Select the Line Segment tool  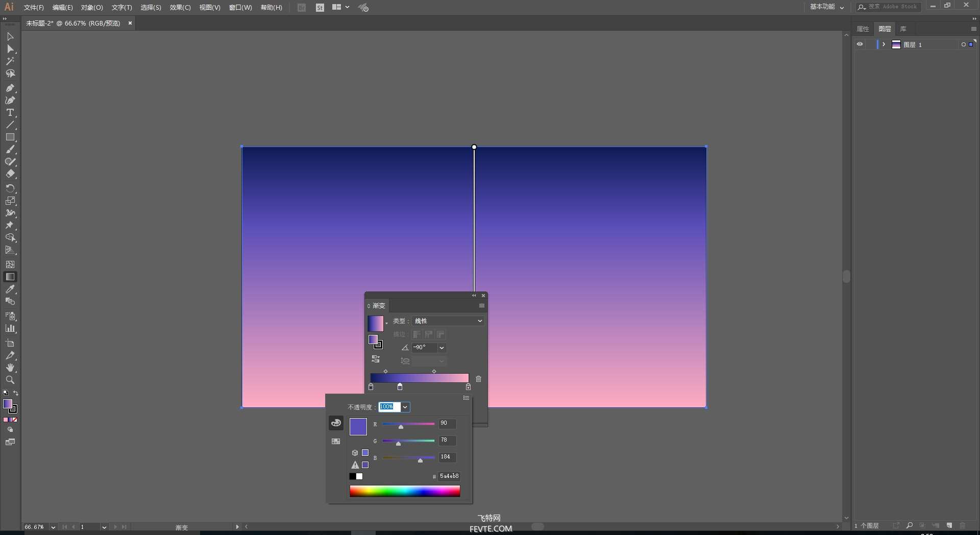10,125
